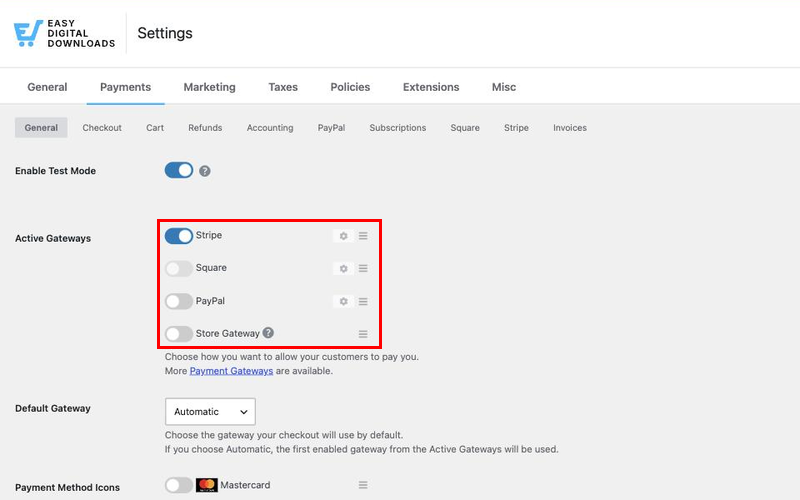Open the Cart sub-tab
This screenshot has height=500, width=800.
pos(155,128)
